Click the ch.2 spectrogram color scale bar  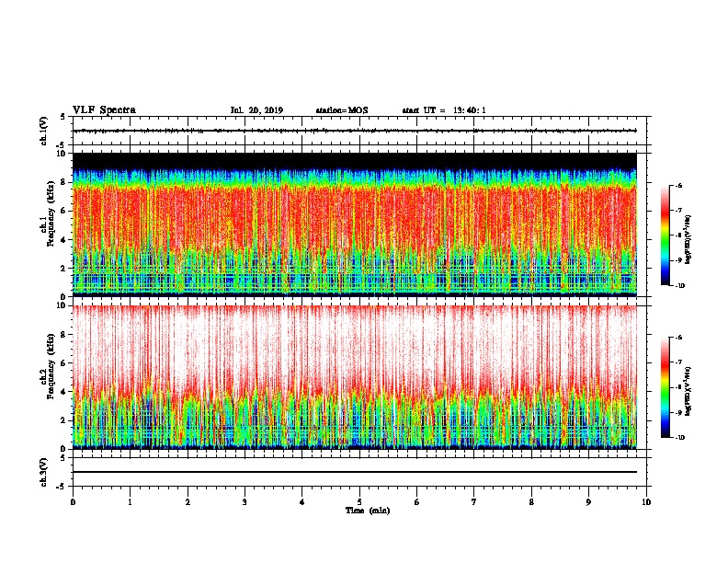coord(665,387)
